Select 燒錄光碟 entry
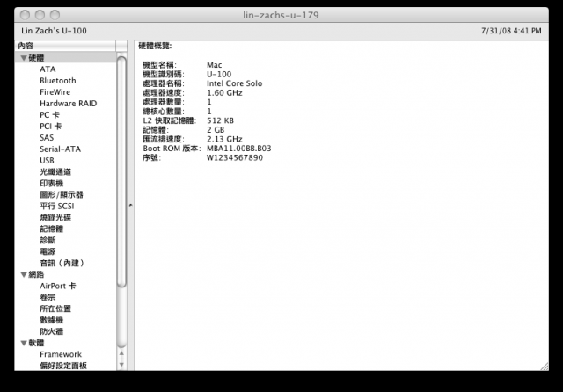 tap(55, 218)
